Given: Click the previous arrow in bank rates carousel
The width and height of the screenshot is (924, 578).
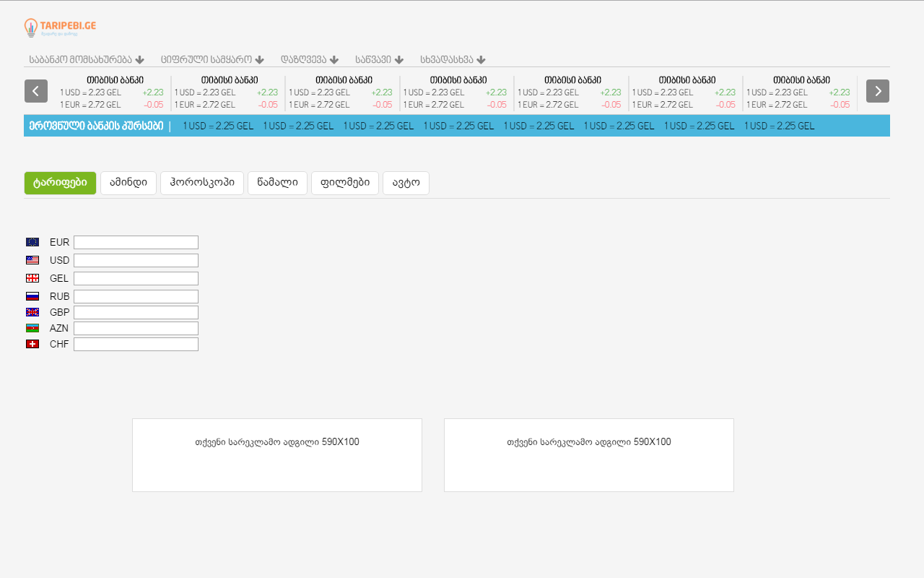Looking at the screenshot, I should [36, 91].
